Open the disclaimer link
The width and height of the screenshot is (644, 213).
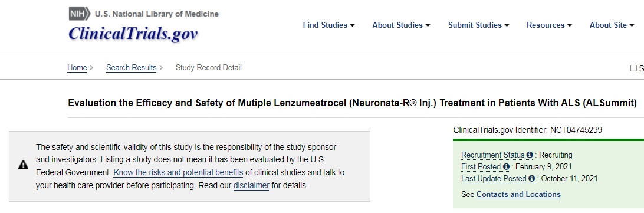pyautogui.click(x=251, y=185)
